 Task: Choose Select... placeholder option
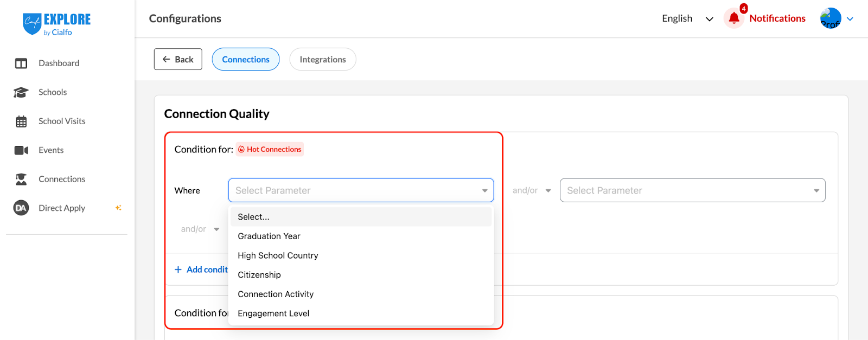[361, 217]
